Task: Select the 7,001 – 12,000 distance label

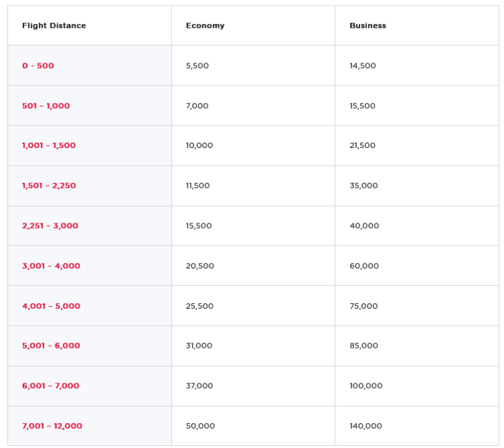Action: [x=52, y=426]
